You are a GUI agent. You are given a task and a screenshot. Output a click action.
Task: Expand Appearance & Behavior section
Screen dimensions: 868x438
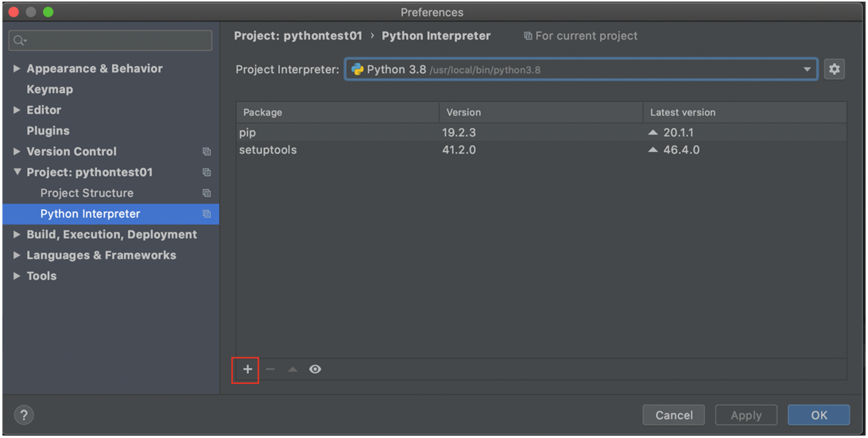[x=16, y=68]
